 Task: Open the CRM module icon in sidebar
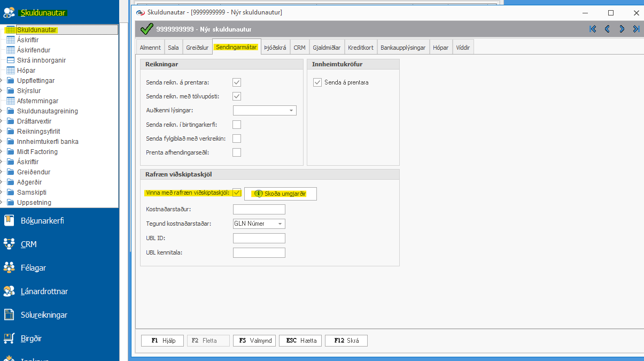[9, 244]
